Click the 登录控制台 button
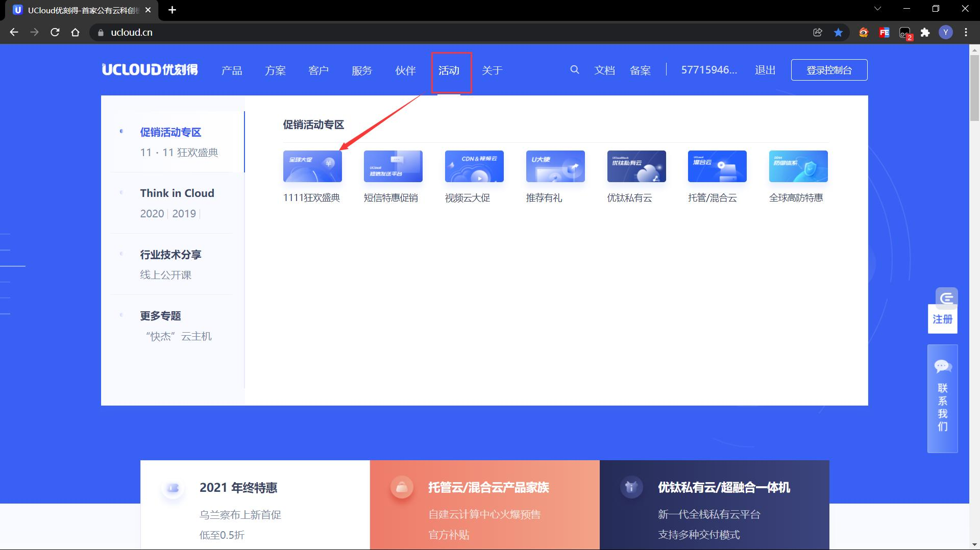This screenshot has height=550, width=980. (829, 70)
